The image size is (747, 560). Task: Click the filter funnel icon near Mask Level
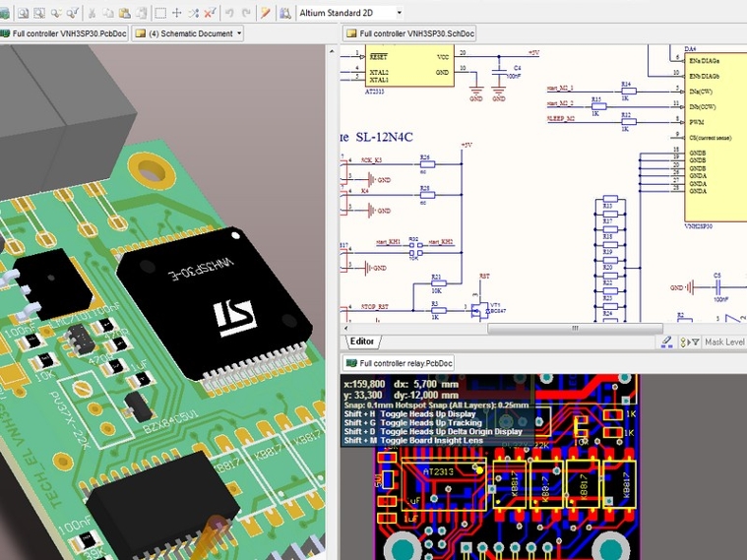pos(696,342)
